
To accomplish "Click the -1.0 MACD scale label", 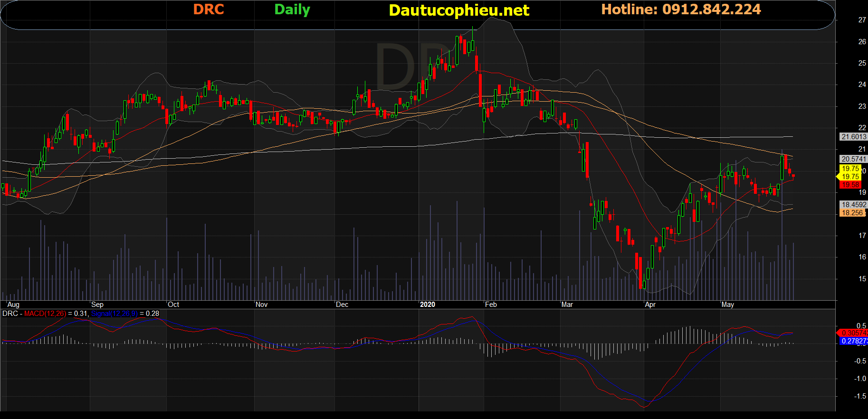I will point(860,379).
